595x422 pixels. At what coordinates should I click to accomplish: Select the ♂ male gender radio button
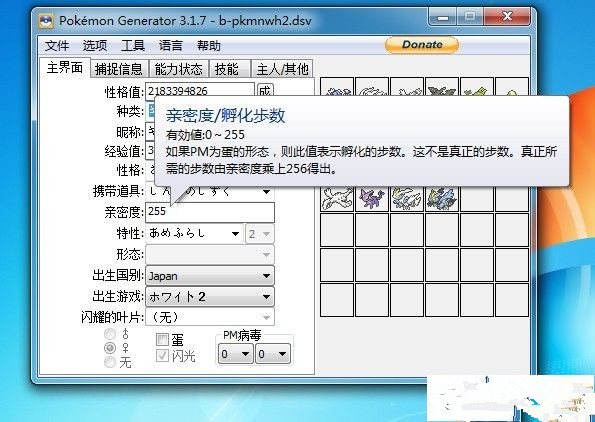coord(110,334)
